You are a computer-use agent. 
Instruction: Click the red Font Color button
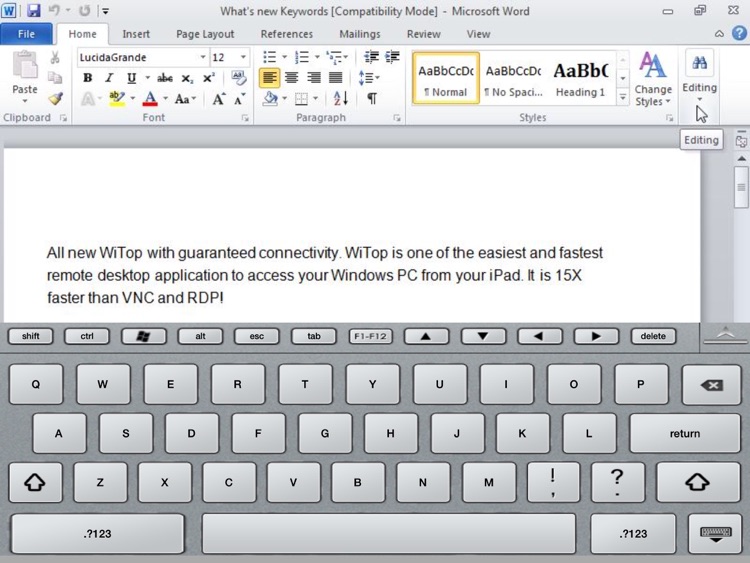pyautogui.click(x=150, y=99)
